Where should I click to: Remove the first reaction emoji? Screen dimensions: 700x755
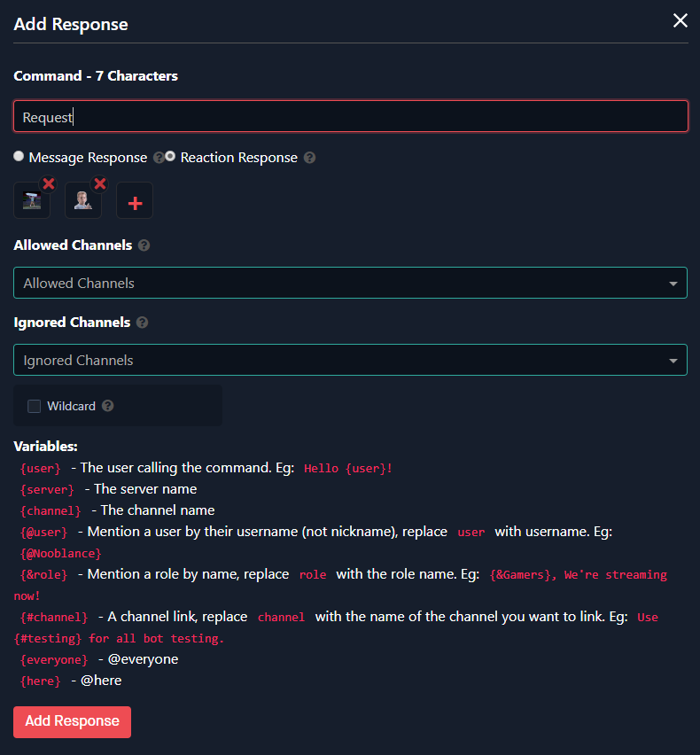[49, 184]
